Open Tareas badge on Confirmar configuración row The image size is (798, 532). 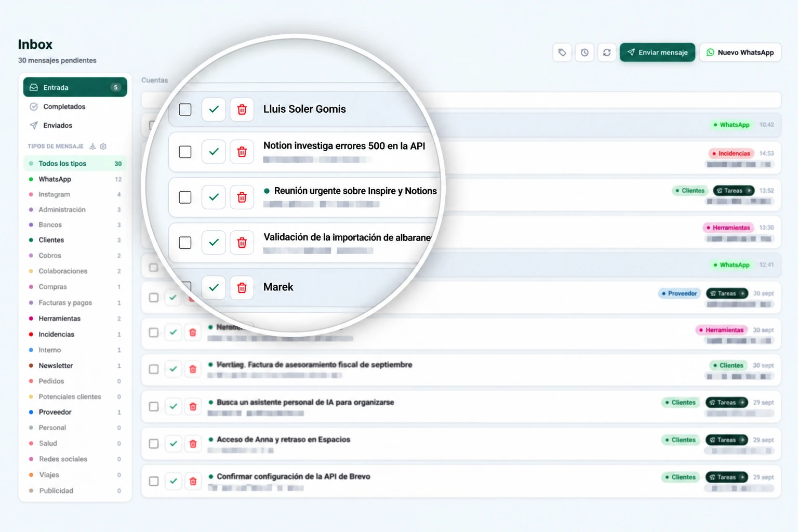pyautogui.click(x=727, y=477)
